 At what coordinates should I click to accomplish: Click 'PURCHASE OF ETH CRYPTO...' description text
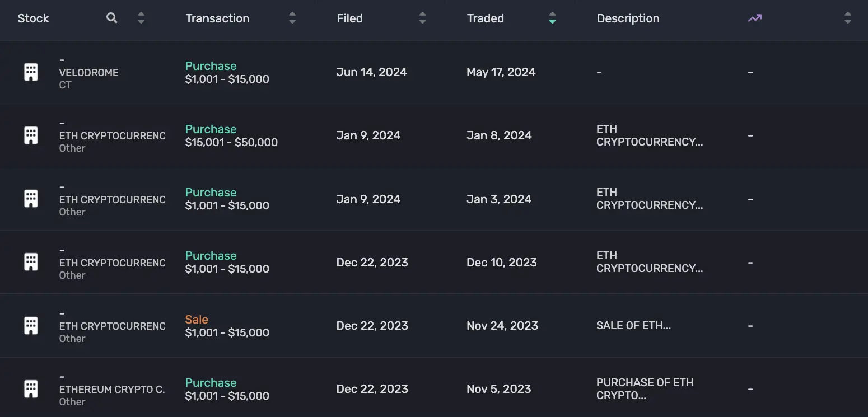coord(645,389)
